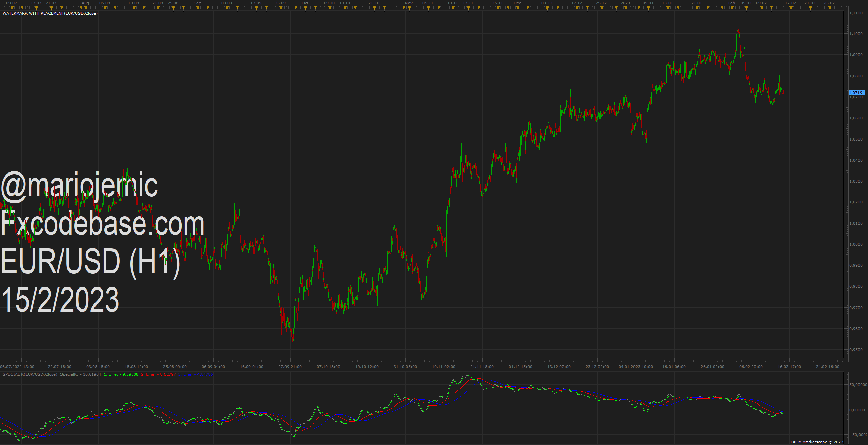The width and height of the screenshot is (868, 445).
Task: Click the 27.09 21:00 time axis label
Action: tap(290, 367)
